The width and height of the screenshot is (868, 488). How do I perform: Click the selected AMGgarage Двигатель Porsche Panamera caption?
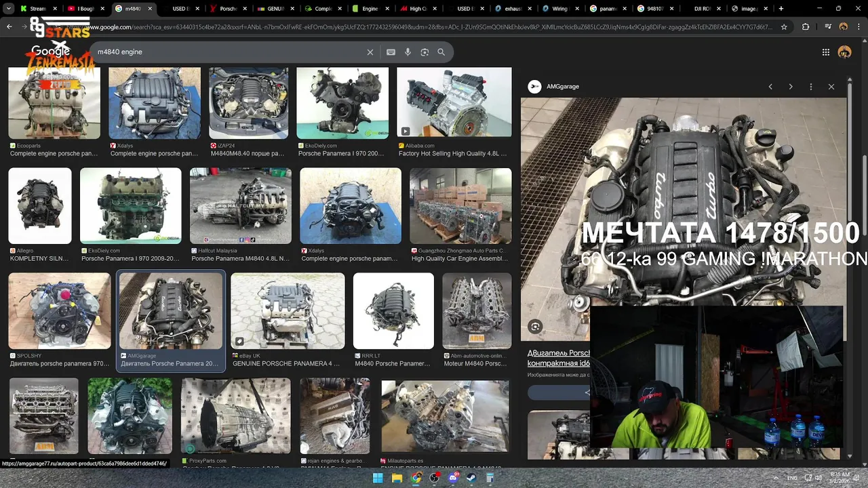[x=170, y=364]
